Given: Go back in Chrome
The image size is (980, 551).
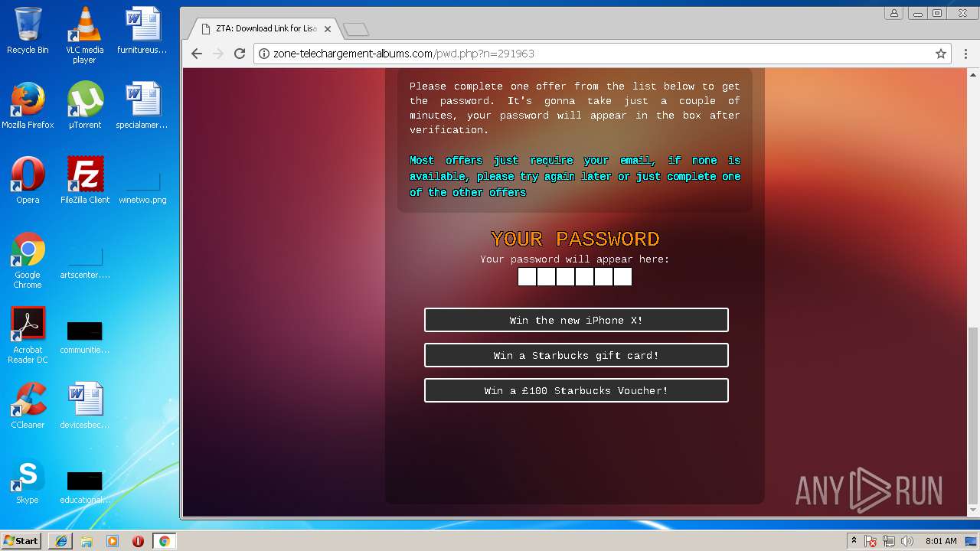Looking at the screenshot, I should [x=197, y=54].
